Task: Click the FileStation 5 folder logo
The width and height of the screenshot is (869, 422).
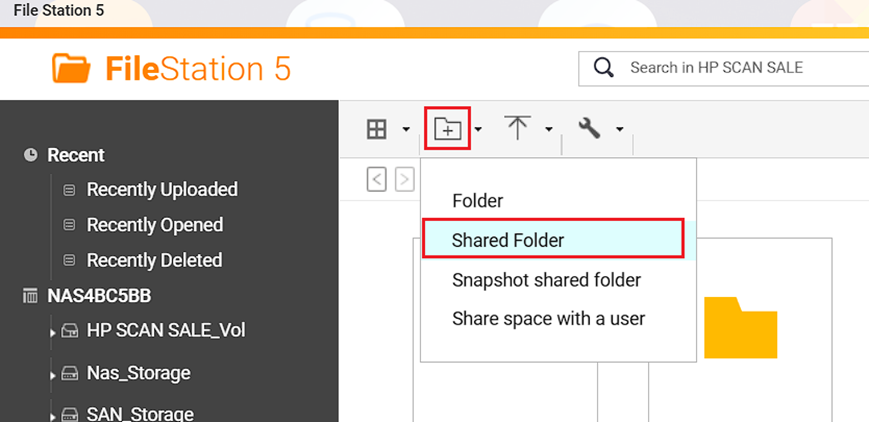Action: 71,68
